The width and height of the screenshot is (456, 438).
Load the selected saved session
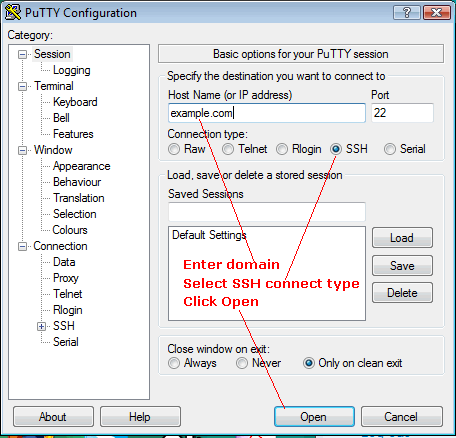click(402, 238)
